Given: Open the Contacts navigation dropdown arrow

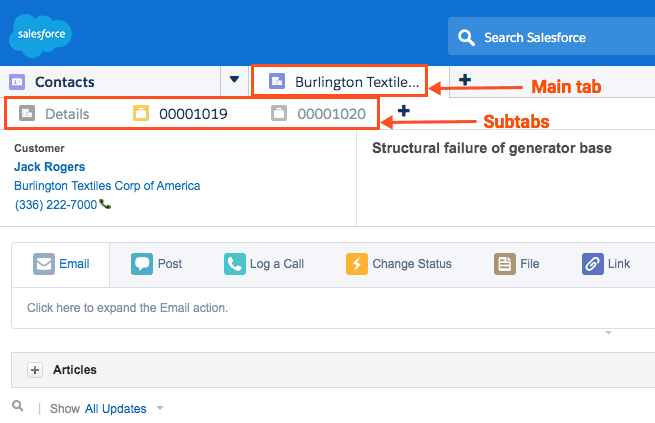Looking at the screenshot, I should tap(234, 79).
